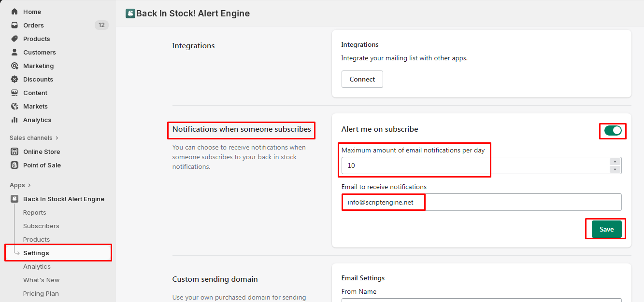Image resolution: width=644 pixels, height=302 pixels.
Task: Click the Email to receive notifications field
Action: coord(481,203)
